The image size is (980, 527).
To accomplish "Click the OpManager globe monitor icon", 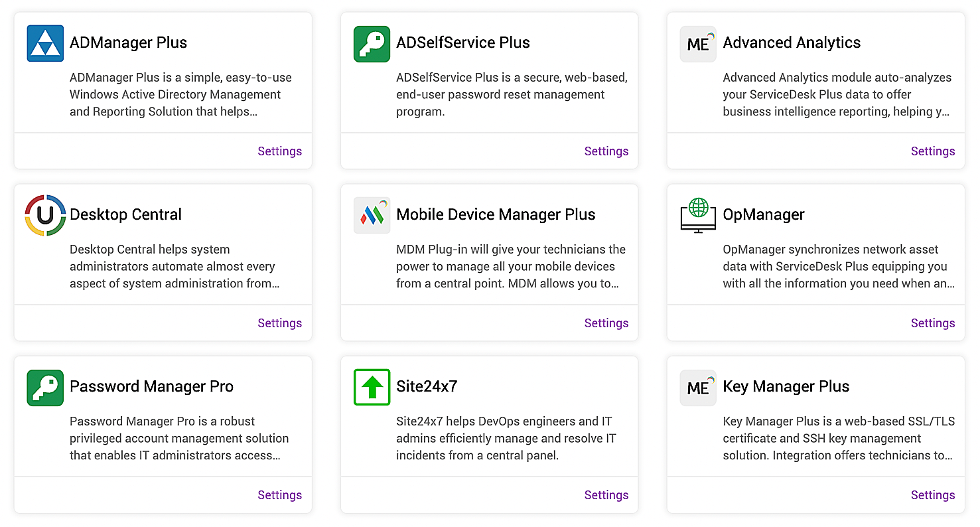I will tap(698, 215).
